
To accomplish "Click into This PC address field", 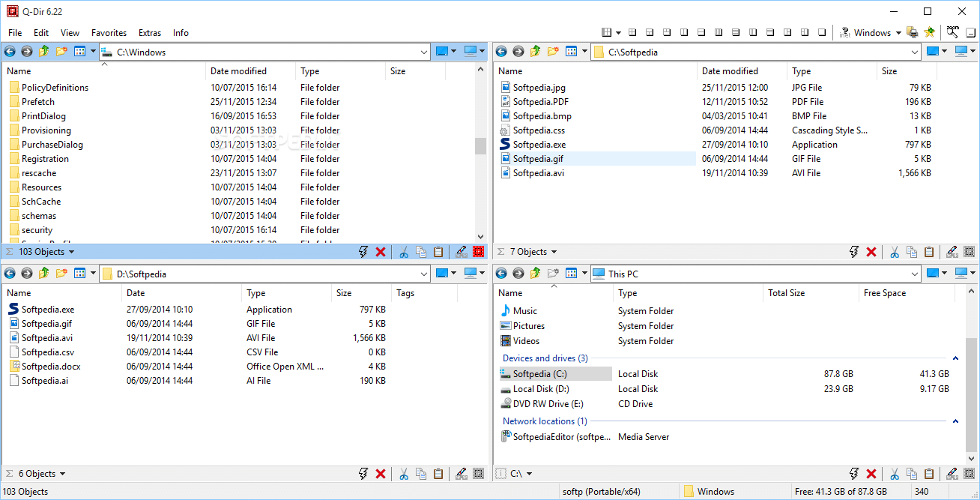I will click(x=756, y=274).
